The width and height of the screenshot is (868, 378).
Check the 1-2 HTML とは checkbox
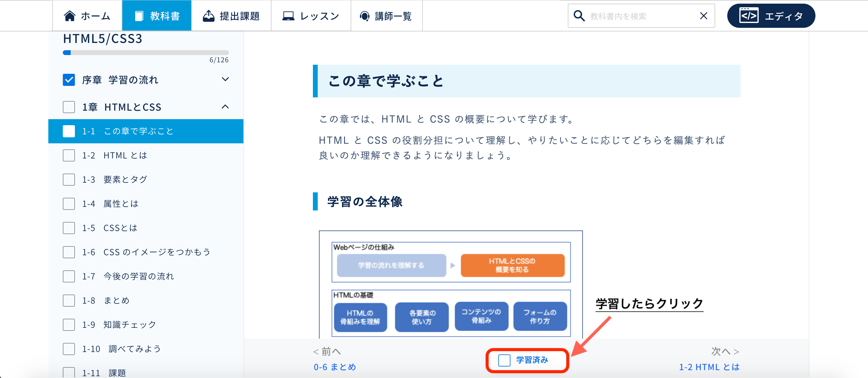coord(69,155)
